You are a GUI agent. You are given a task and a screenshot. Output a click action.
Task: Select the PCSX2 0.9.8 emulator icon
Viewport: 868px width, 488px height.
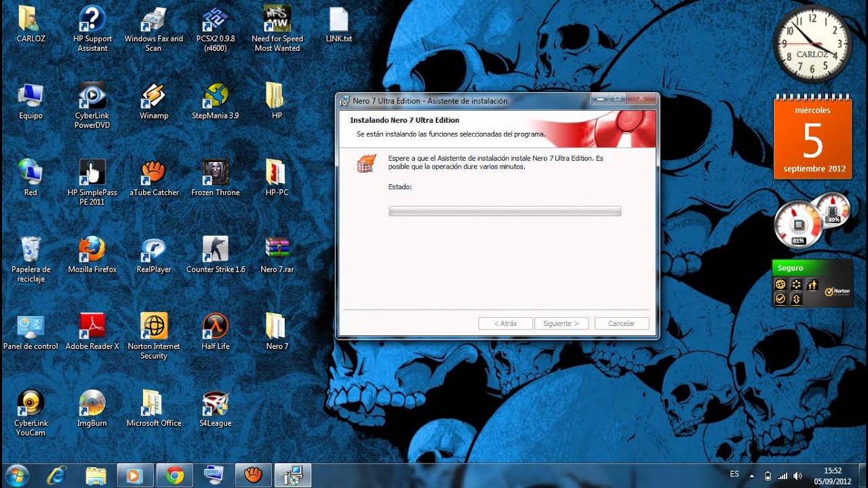click(x=216, y=28)
